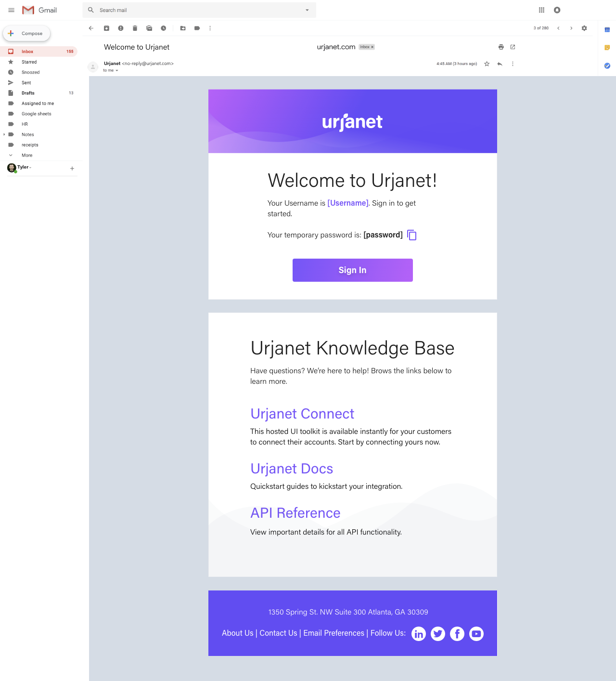Click the search magnifier icon
The image size is (616, 681).
pos(91,10)
